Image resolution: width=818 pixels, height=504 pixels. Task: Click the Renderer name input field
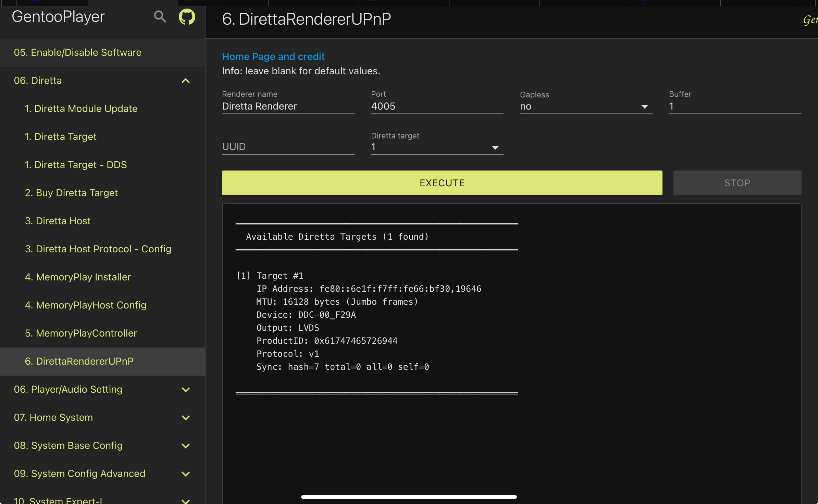pos(288,106)
